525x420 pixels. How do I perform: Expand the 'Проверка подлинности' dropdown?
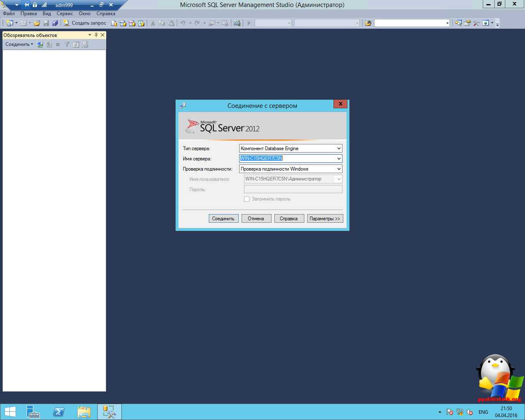339,169
